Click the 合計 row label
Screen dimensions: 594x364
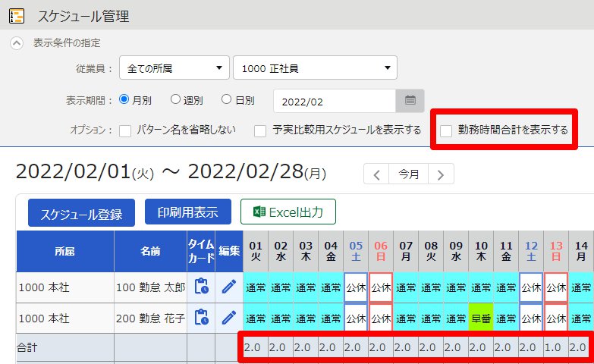[x=27, y=347]
